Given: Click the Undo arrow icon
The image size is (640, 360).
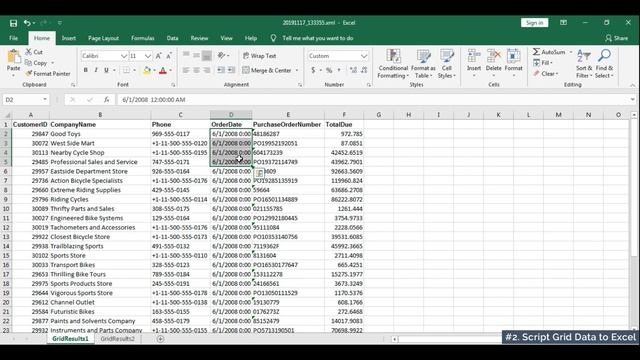Looking at the screenshot, I should tap(27, 23).
